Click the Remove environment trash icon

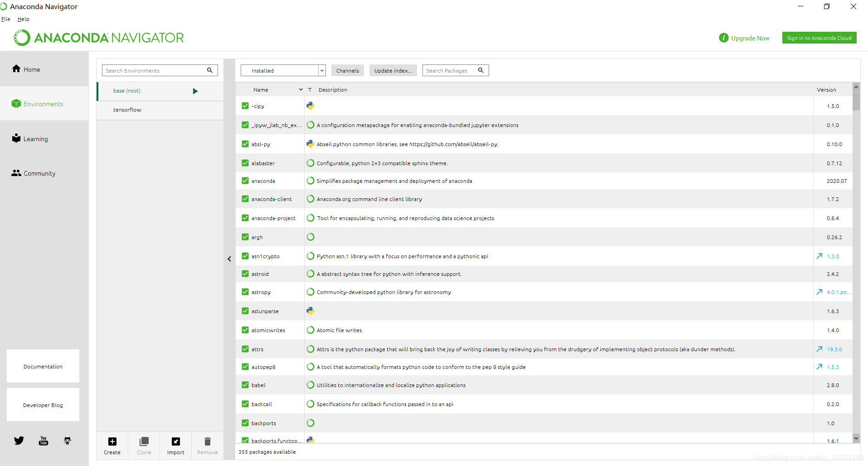208,441
